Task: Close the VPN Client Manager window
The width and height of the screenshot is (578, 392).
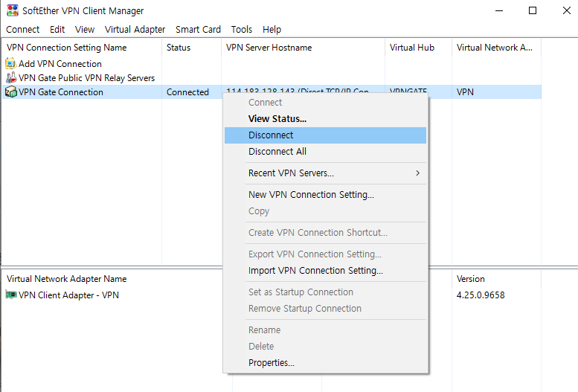Action: (x=567, y=10)
